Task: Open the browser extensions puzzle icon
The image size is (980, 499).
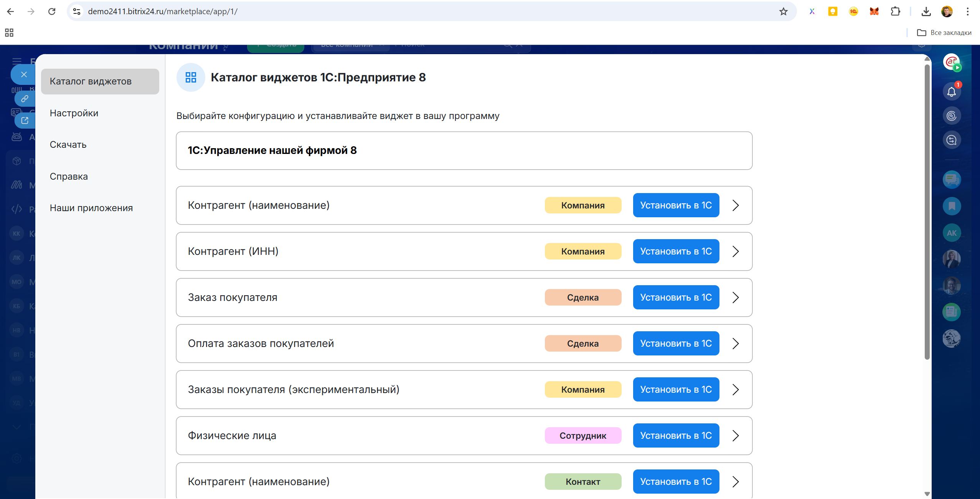Action: pos(895,12)
